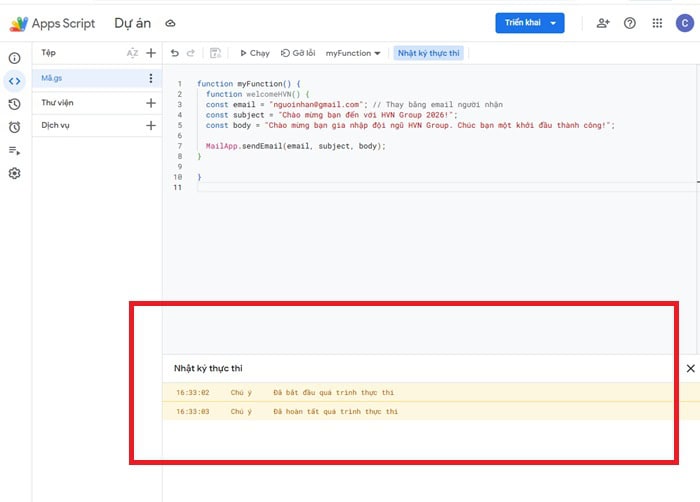The image size is (700, 502).
Task: Sort files alphabetically with AZ icon
Action: click(132, 53)
